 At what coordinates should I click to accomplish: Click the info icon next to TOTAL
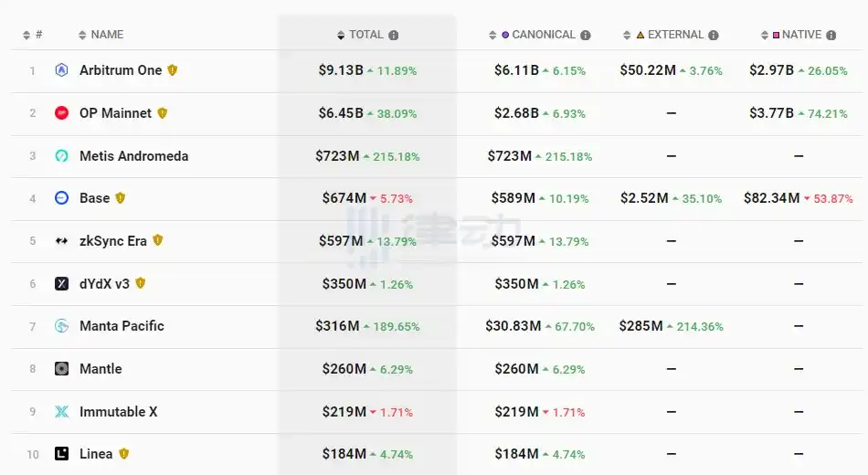tap(394, 36)
